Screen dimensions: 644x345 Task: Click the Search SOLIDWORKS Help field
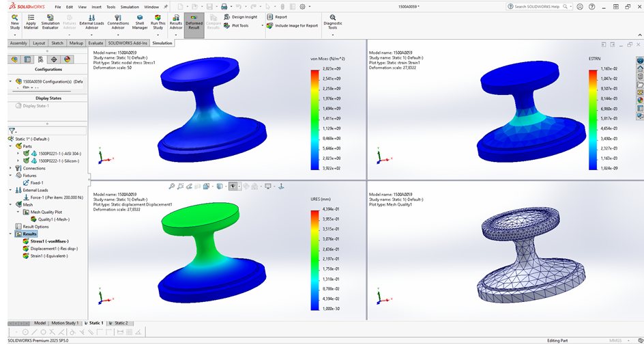click(539, 7)
